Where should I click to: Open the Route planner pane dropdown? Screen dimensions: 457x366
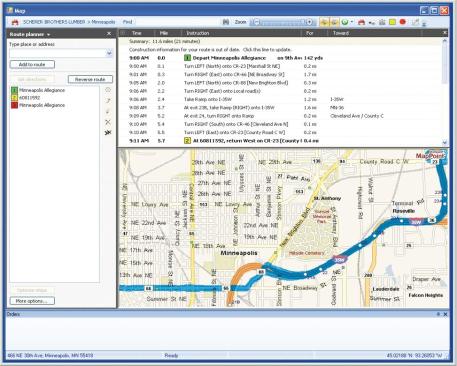pos(49,34)
